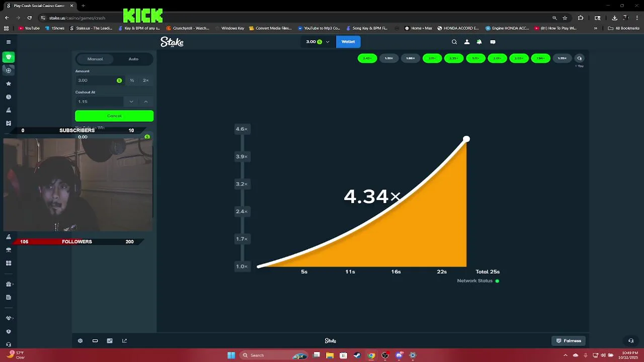Click the 'Total 25s' axis label
644x362 pixels.
488,271
